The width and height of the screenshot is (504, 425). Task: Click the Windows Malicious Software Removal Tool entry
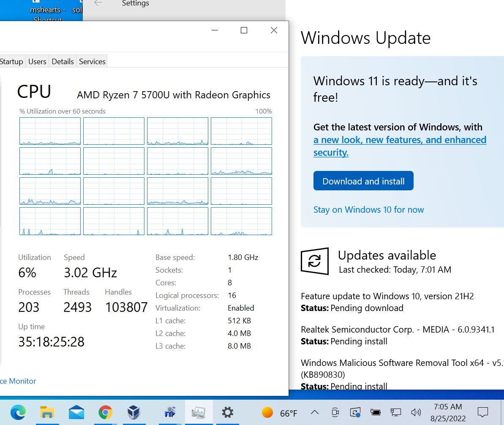click(403, 368)
